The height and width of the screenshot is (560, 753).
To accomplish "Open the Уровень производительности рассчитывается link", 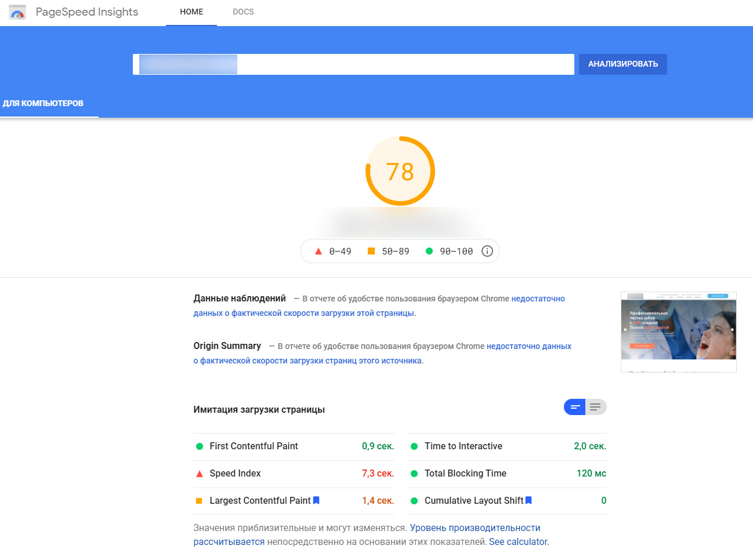I will point(367,535).
